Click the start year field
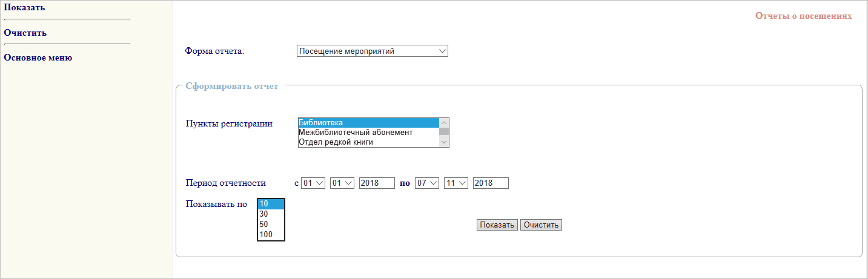868x279 pixels. [x=377, y=183]
